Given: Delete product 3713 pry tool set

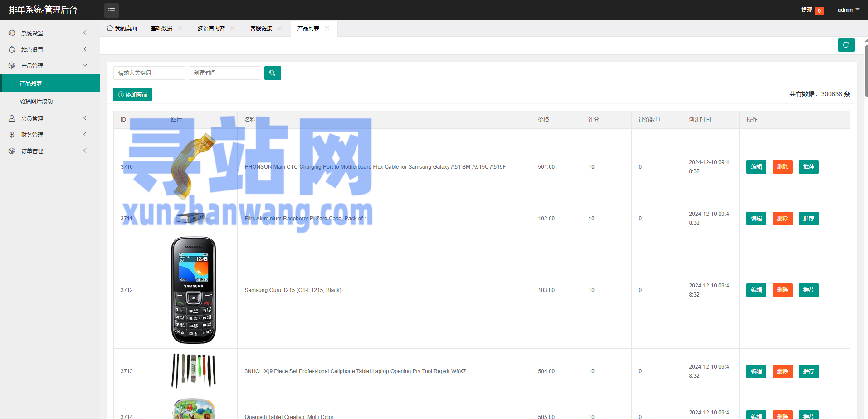Looking at the screenshot, I should point(783,371).
